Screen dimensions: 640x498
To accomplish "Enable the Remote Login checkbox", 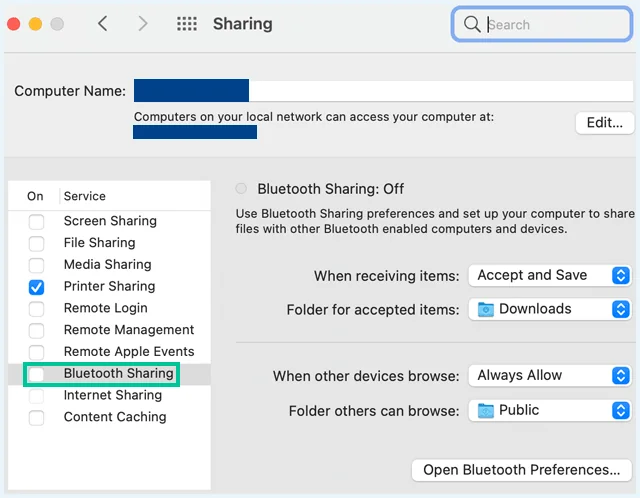I will click(36, 309).
